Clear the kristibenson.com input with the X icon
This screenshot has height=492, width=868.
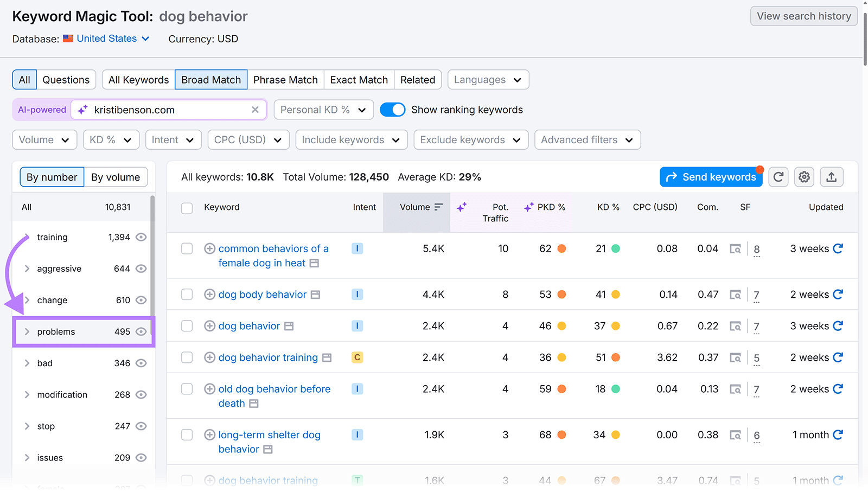(255, 110)
